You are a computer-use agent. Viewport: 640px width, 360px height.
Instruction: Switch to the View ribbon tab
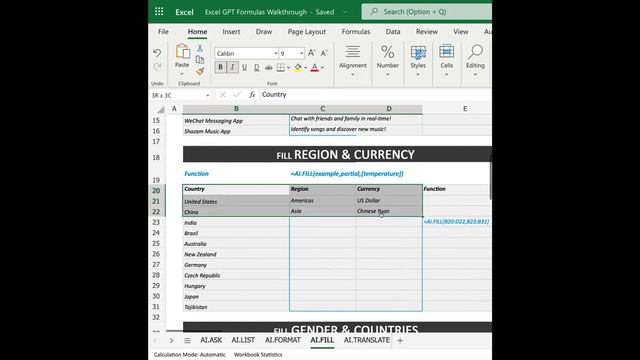pos(461,31)
